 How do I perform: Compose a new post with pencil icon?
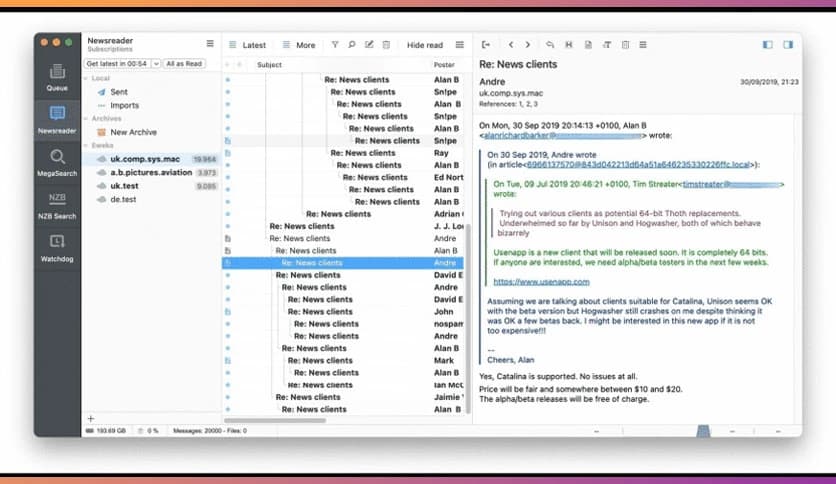coord(369,45)
